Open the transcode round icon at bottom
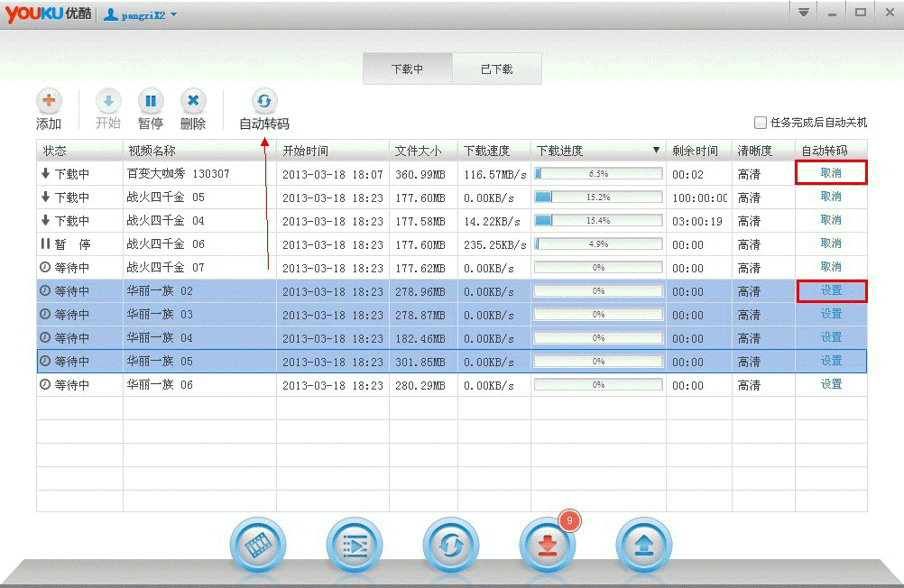Image resolution: width=904 pixels, height=588 pixels. pos(450,545)
